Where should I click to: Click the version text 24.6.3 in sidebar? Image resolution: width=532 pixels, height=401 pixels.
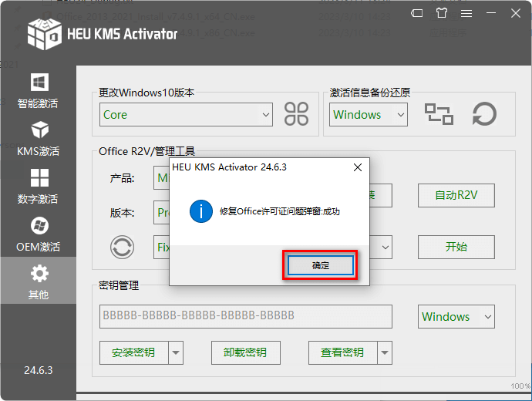click(39, 370)
